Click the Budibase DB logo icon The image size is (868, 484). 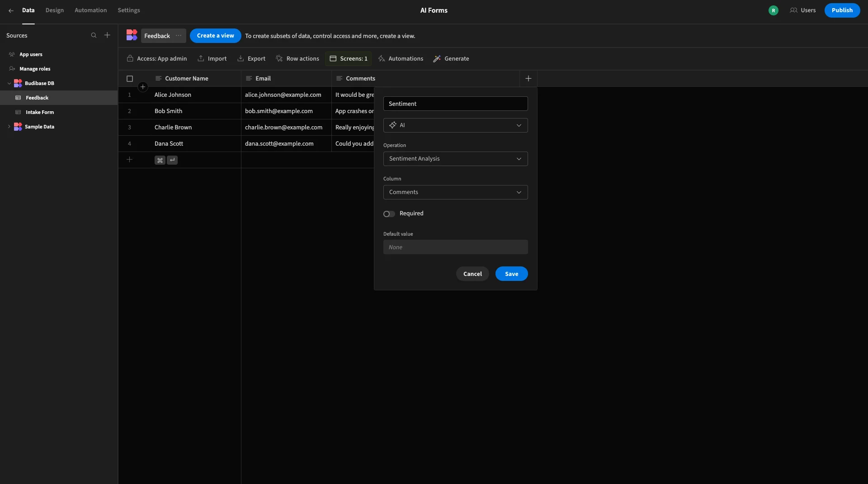18,83
